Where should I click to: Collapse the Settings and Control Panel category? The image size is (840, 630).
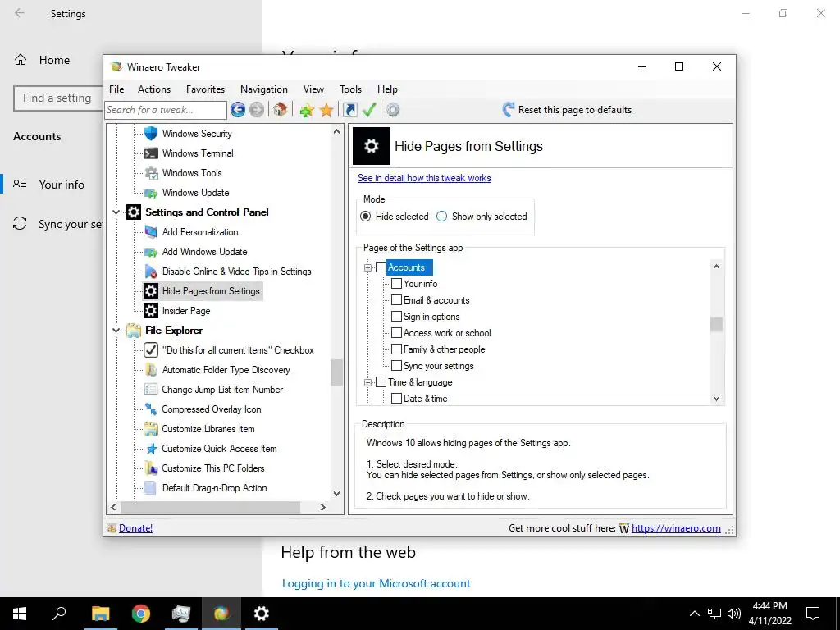pyautogui.click(x=116, y=212)
